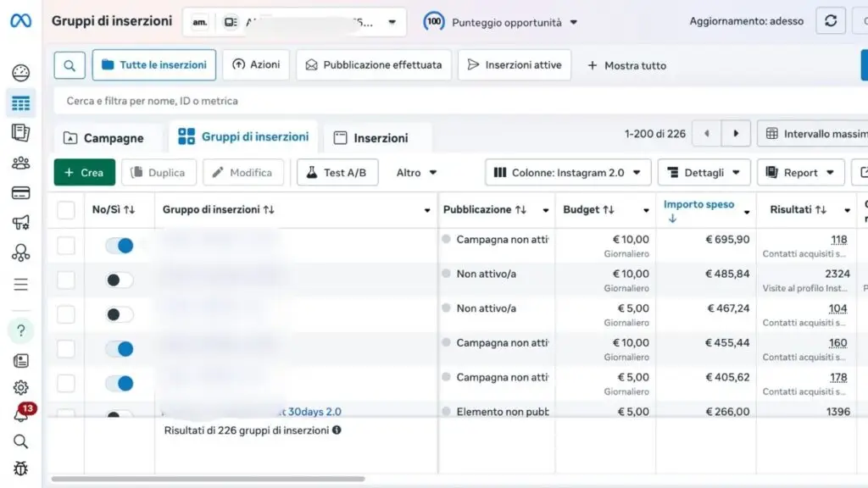Viewport: 868px width, 488px height.
Task: Open the megaphone advertising icon in sidebar
Action: tap(20, 223)
